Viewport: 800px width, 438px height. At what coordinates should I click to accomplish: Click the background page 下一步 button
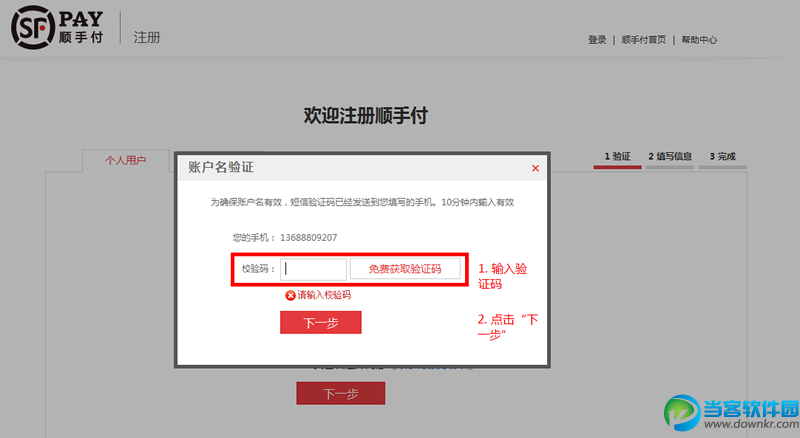(x=341, y=394)
